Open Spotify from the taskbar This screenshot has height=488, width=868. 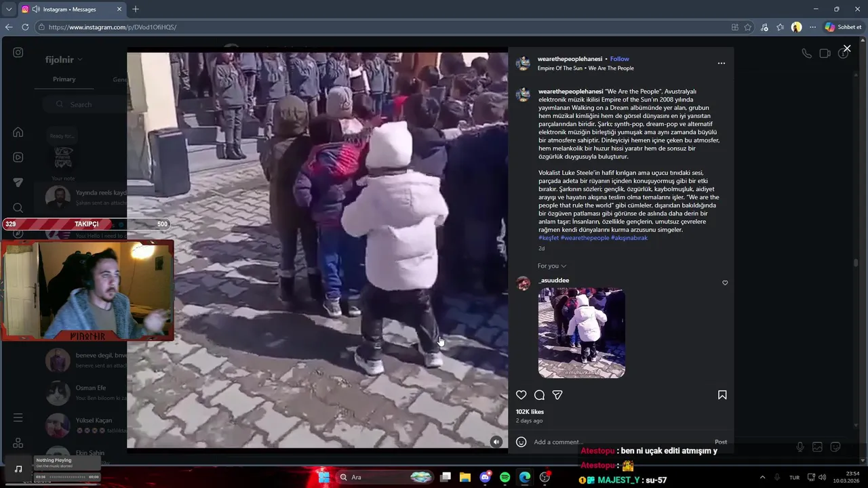point(505,477)
